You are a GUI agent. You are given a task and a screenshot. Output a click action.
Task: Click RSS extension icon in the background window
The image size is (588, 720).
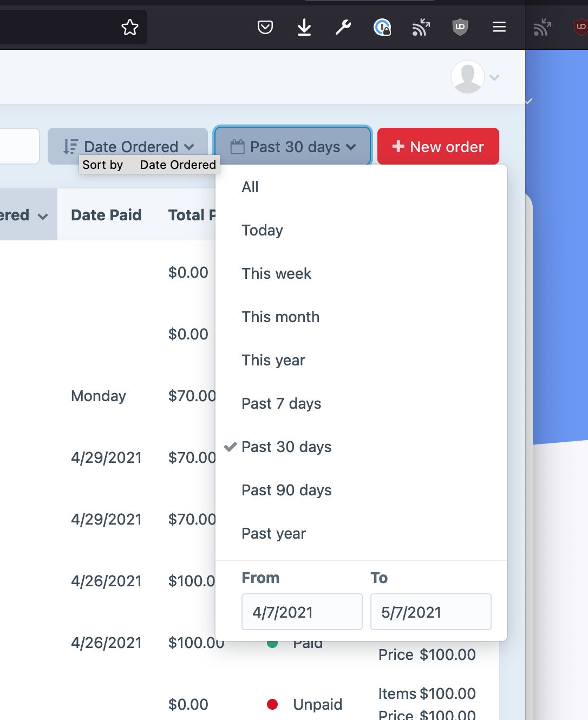pos(542,27)
